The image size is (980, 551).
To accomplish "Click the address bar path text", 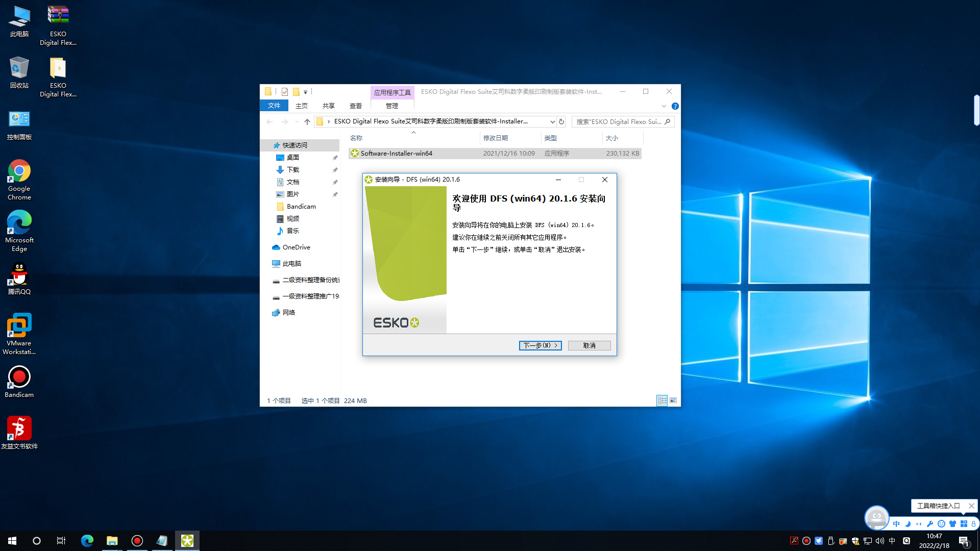I will click(431, 121).
